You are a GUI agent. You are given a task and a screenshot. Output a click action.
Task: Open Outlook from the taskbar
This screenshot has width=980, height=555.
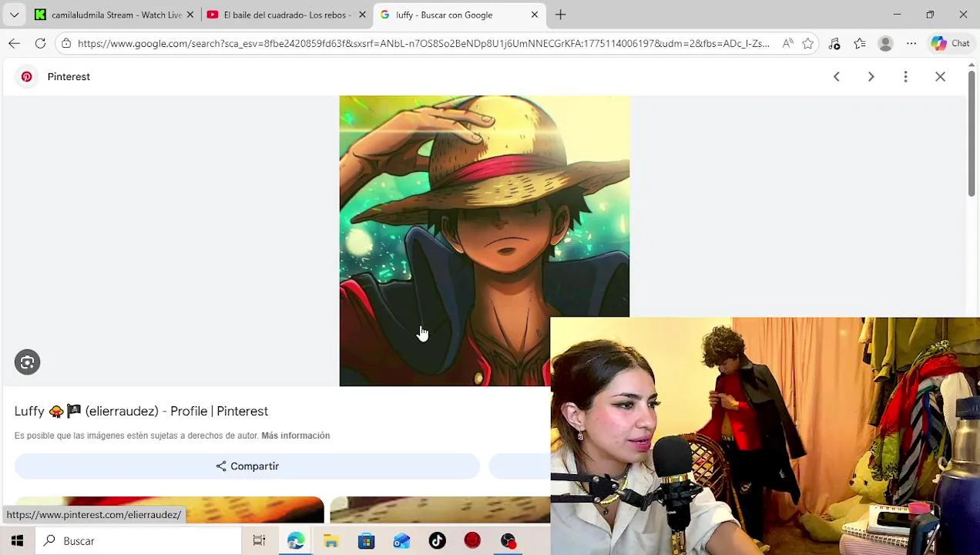point(401,541)
